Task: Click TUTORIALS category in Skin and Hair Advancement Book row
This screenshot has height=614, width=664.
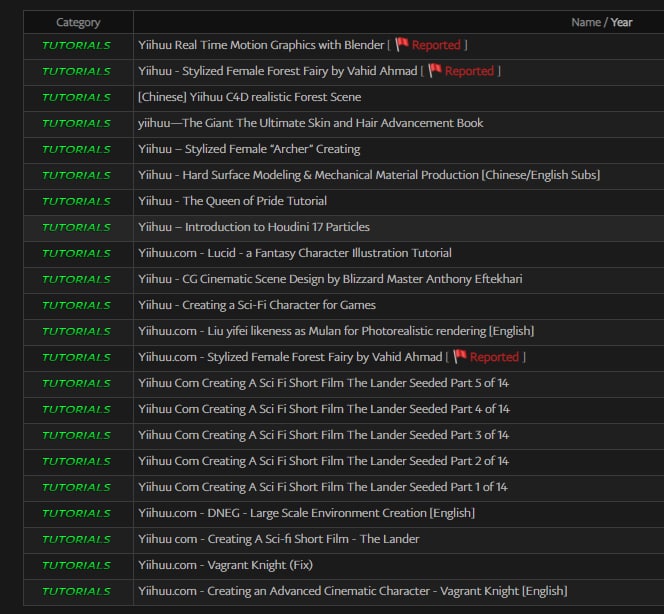Action: click(77, 124)
